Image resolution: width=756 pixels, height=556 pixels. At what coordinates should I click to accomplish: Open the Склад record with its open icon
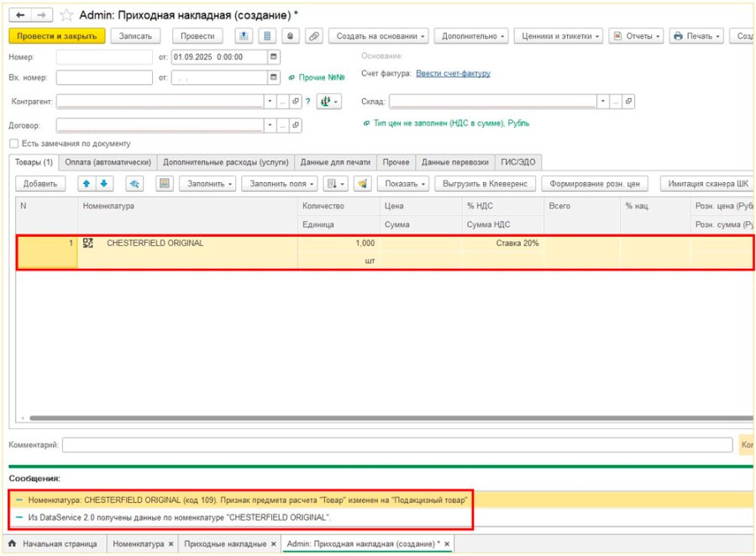(x=628, y=102)
